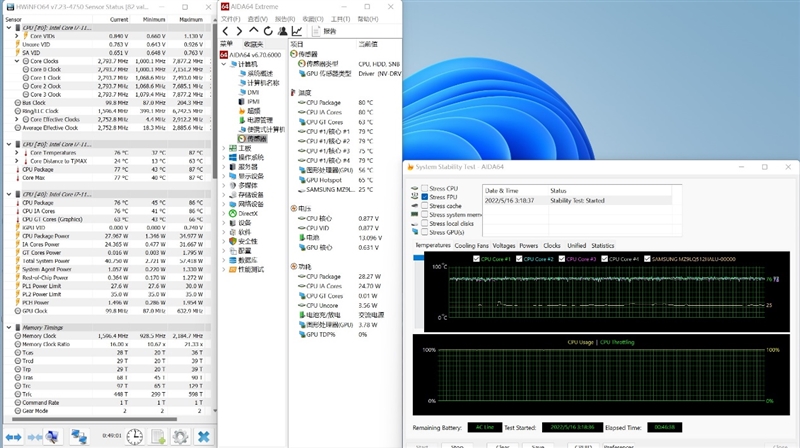Select 安全性 shield item in tree

coord(243,241)
